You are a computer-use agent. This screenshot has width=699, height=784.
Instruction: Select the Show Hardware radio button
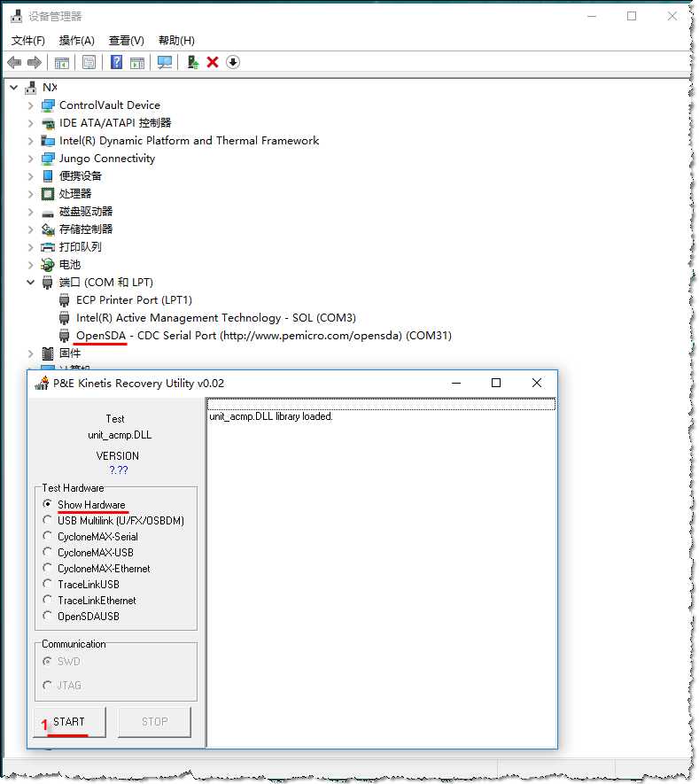click(48, 504)
